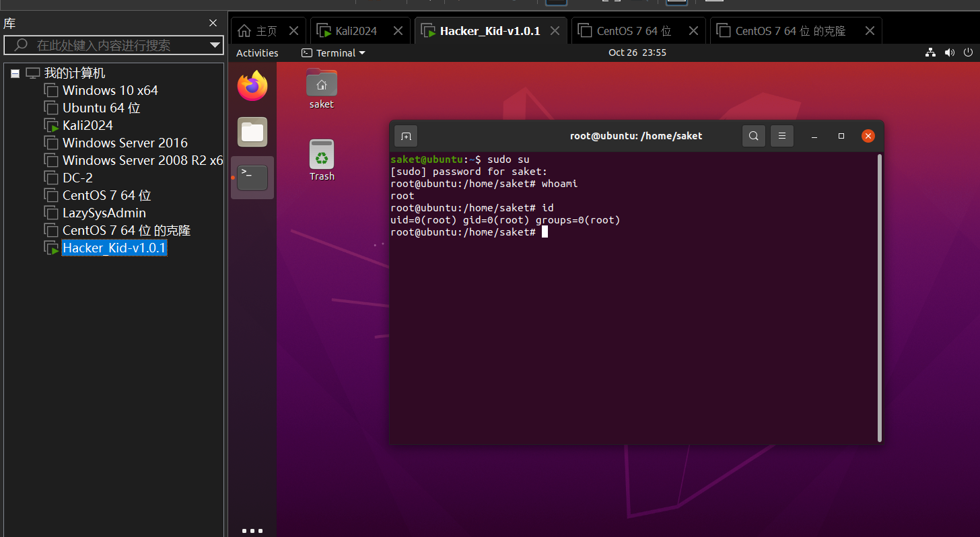This screenshot has width=980, height=537.
Task: Click the 'sudo su' command line
Action: pyautogui.click(x=460, y=159)
